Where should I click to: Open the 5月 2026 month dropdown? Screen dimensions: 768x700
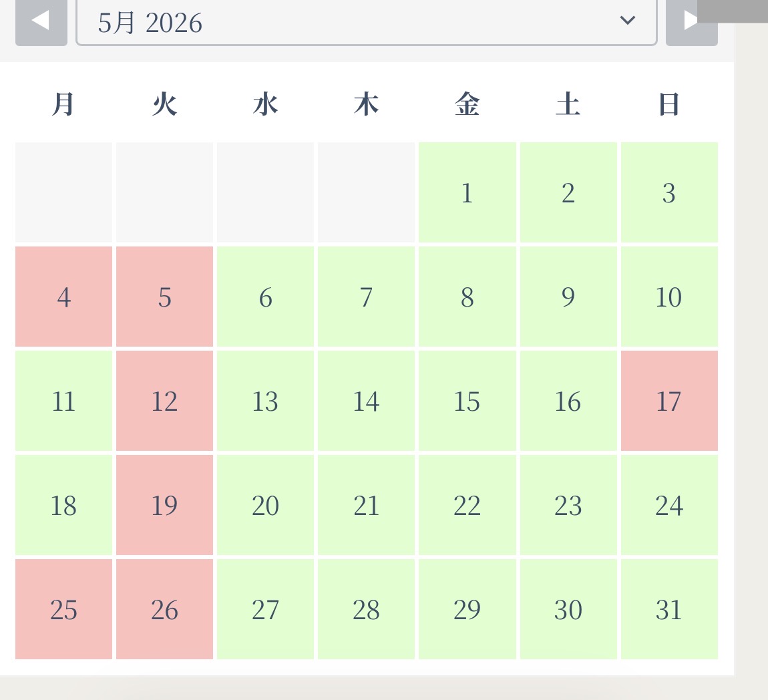(367, 23)
